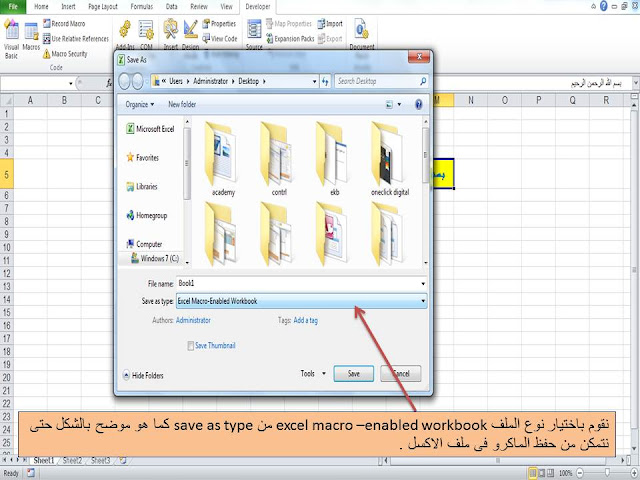Click the Administrator author link
This screenshot has height=480, width=640.
193,320
